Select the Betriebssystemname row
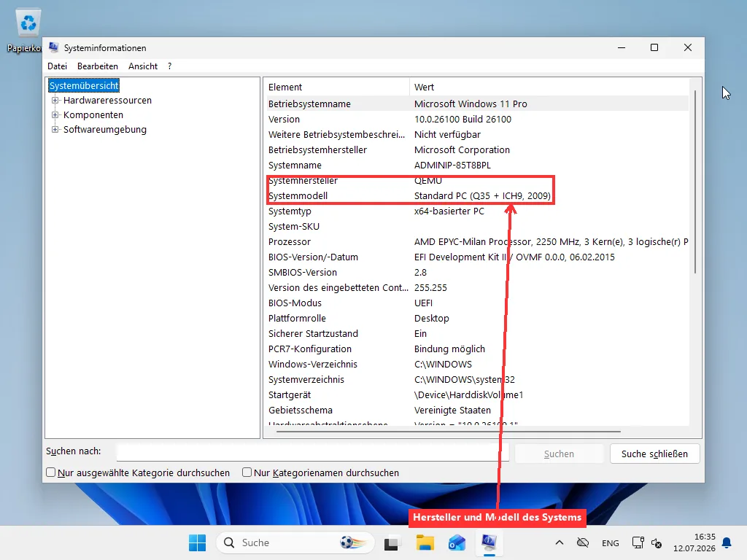Image resolution: width=747 pixels, height=560 pixels. [476, 104]
